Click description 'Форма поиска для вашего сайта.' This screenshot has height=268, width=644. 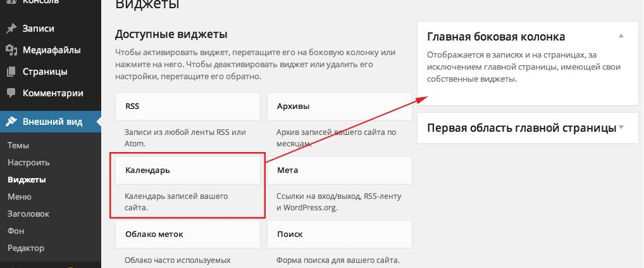(x=338, y=260)
